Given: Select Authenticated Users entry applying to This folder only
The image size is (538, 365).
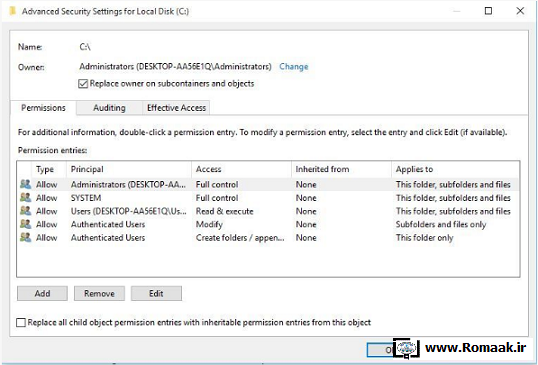Looking at the screenshot, I should (268, 238).
